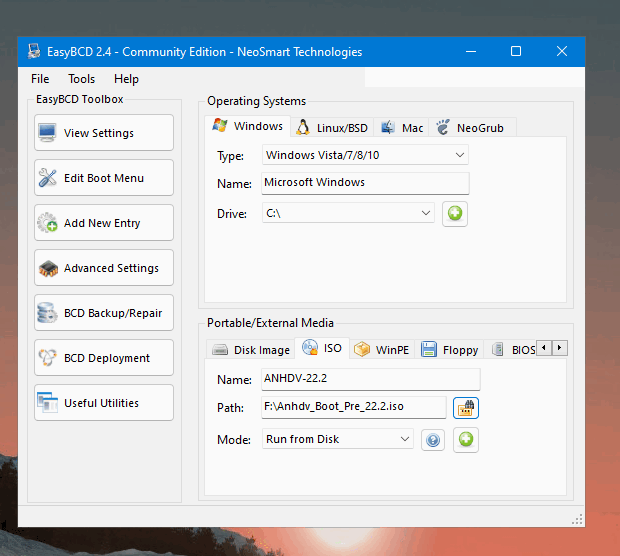Click the EasyBCD app icon in title bar
This screenshot has height=556, width=620.
(x=34, y=51)
